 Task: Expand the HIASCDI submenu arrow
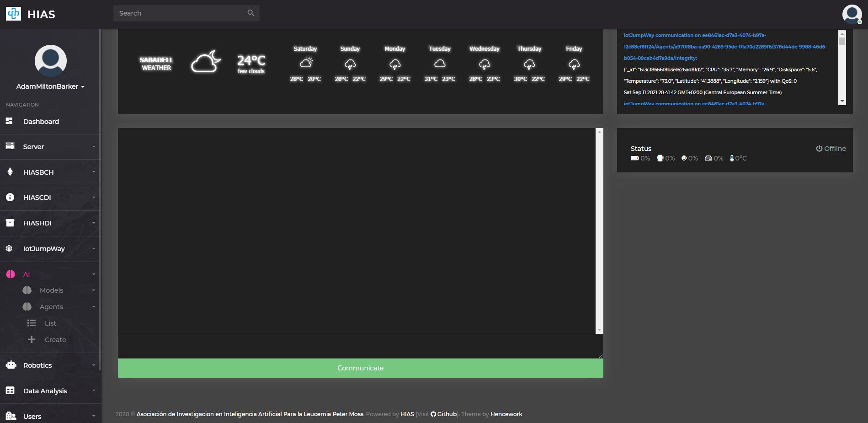[94, 198]
